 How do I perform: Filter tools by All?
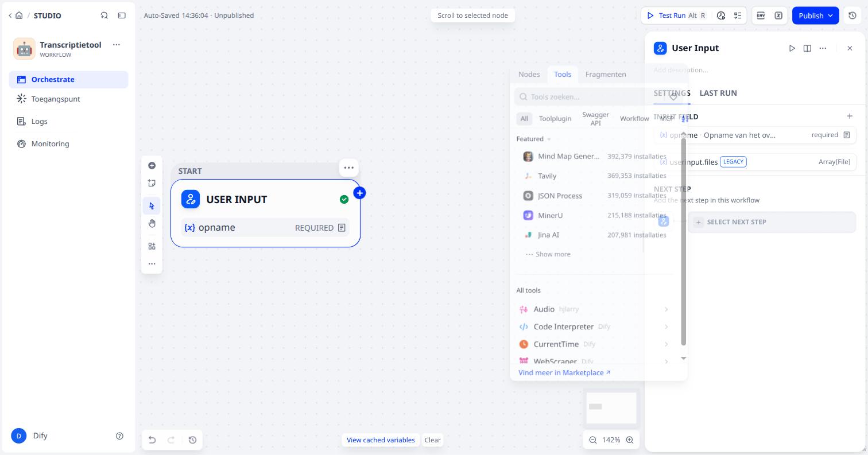[524, 119]
